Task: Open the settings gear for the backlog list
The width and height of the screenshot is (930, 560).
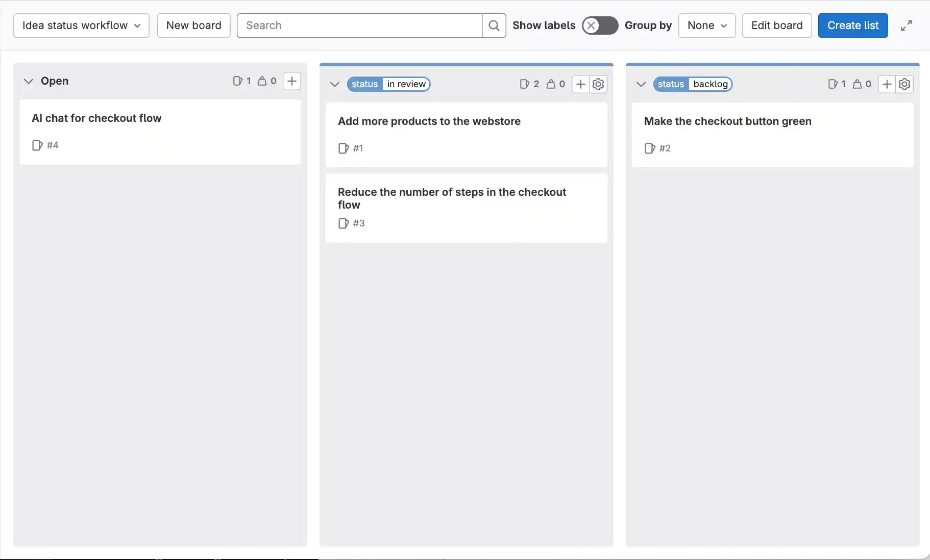Action: click(x=904, y=84)
